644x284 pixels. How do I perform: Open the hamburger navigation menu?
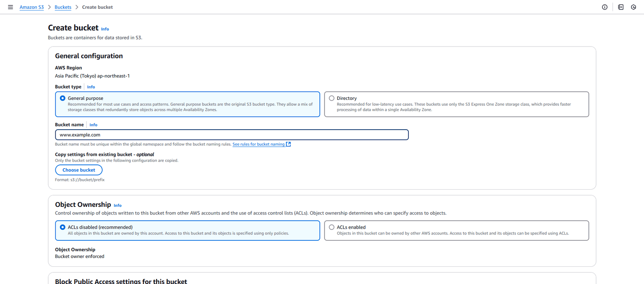pos(10,7)
